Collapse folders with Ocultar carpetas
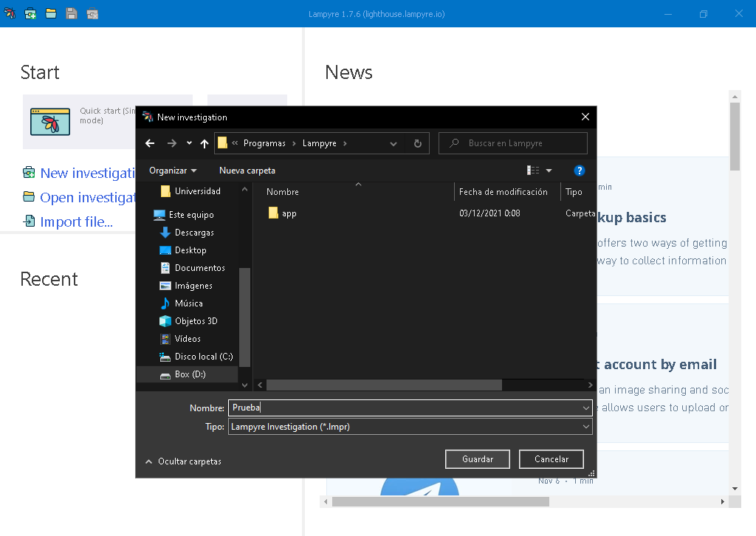Viewport: 756px width, 536px height. tap(183, 461)
